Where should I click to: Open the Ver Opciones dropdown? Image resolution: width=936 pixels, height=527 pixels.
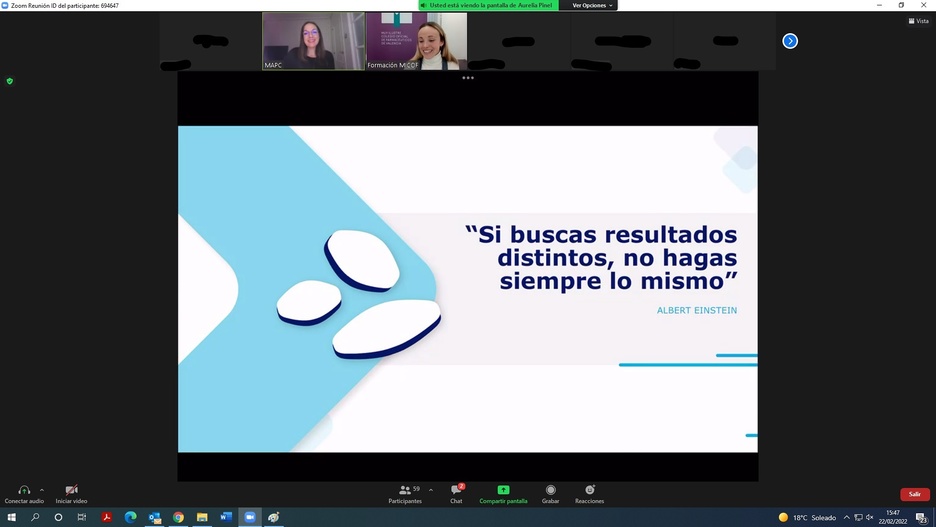pyautogui.click(x=592, y=5)
